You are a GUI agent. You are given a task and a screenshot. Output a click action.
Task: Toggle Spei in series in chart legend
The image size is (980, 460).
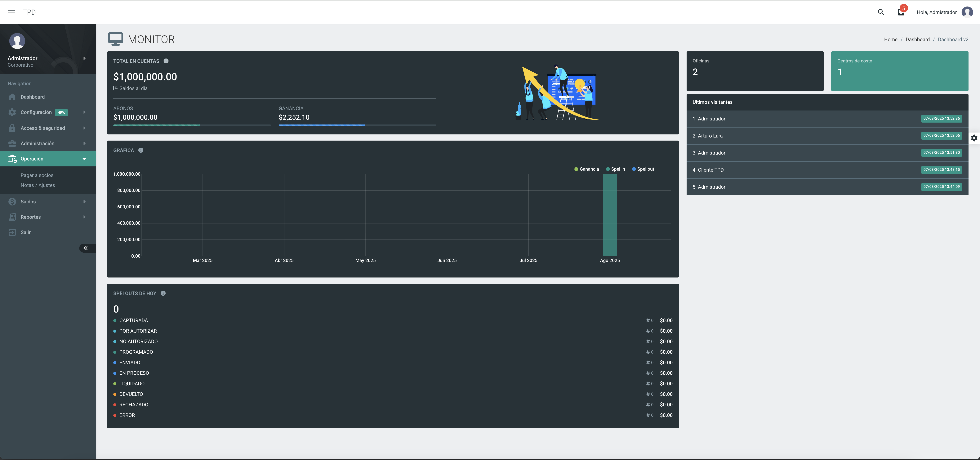click(615, 169)
